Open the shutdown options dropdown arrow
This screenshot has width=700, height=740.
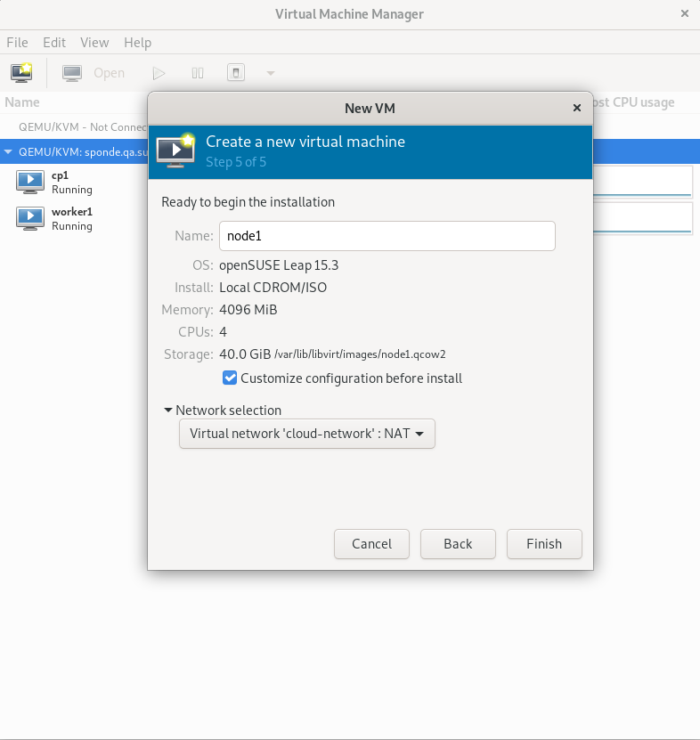click(x=271, y=73)
